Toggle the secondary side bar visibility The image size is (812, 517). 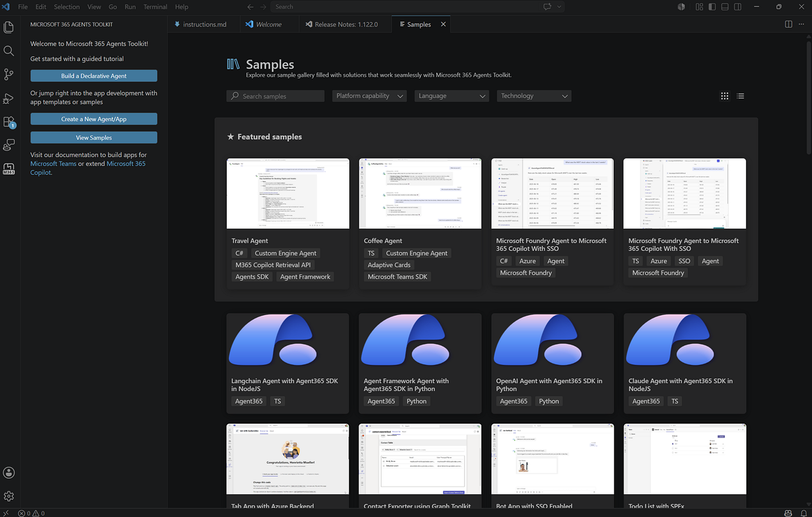coord(738,7)
